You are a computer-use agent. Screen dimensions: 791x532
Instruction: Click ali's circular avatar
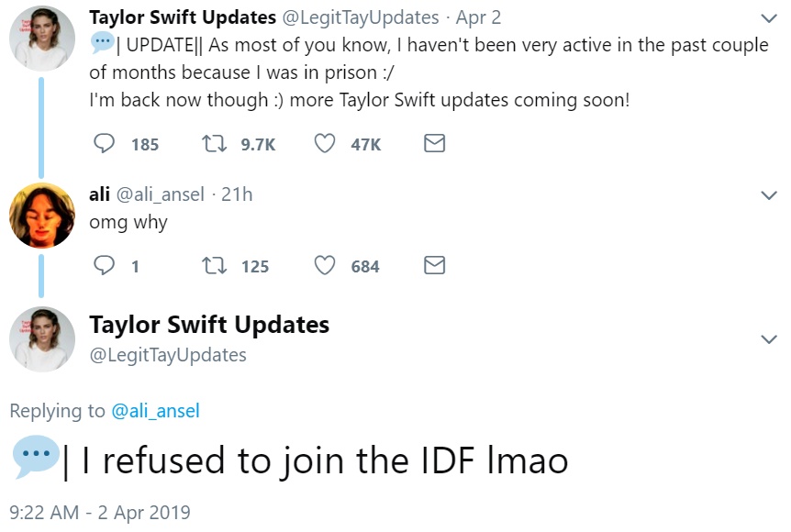pos(41,215)
